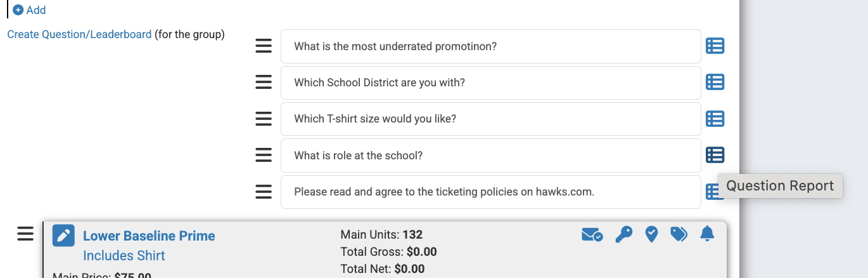Click the Add link with plus icon

coord(30,10)
